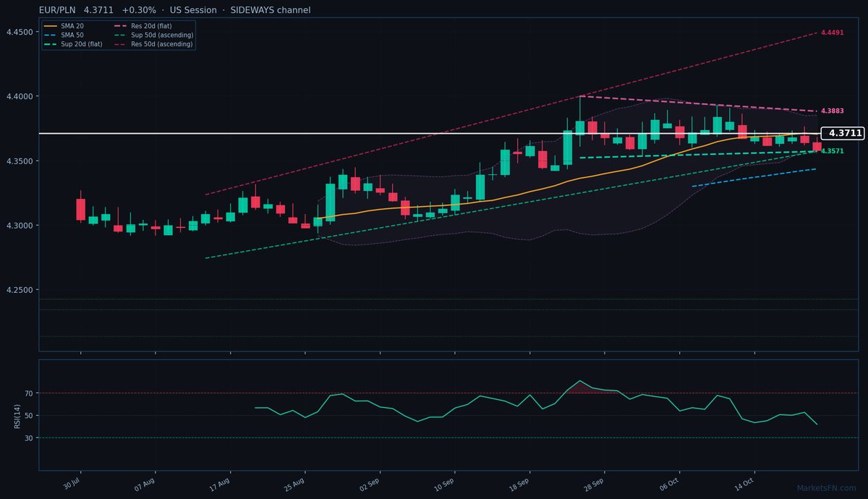Click the +0.30% change value in the title
The height and width of the screenshot is (499, 868).
139,10
